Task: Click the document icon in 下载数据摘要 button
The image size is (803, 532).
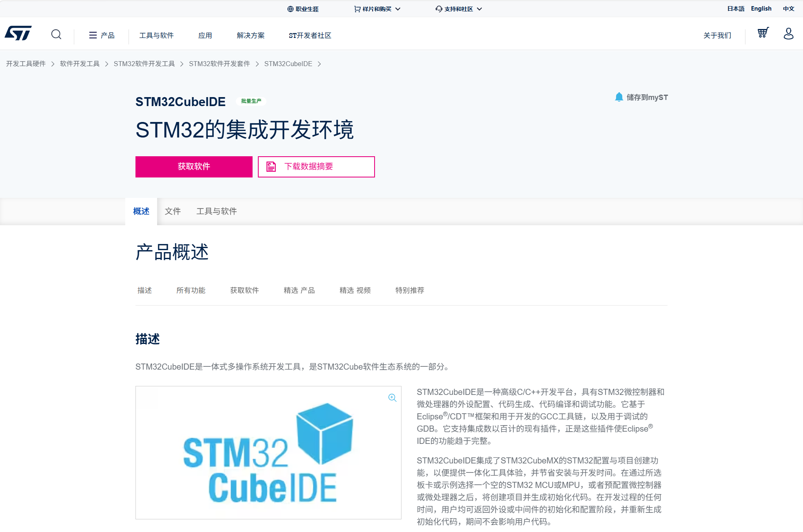Action: click(271, 166)
